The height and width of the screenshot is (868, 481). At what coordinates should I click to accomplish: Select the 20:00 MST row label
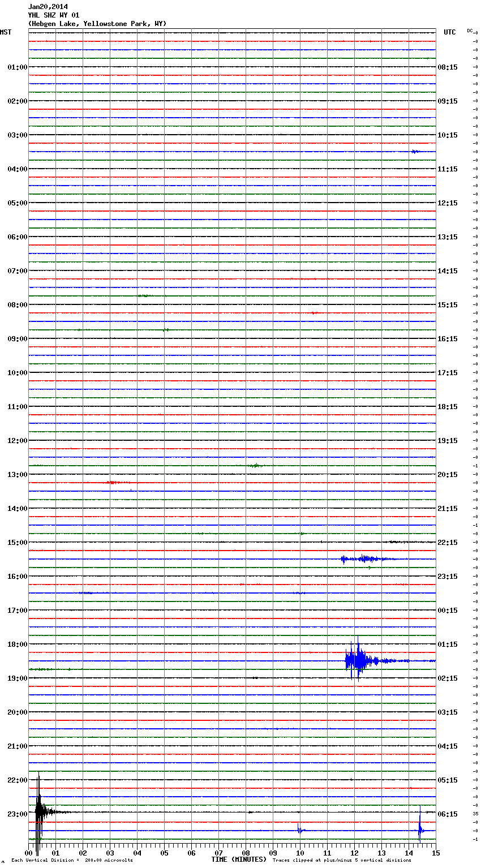pos(17,712)
